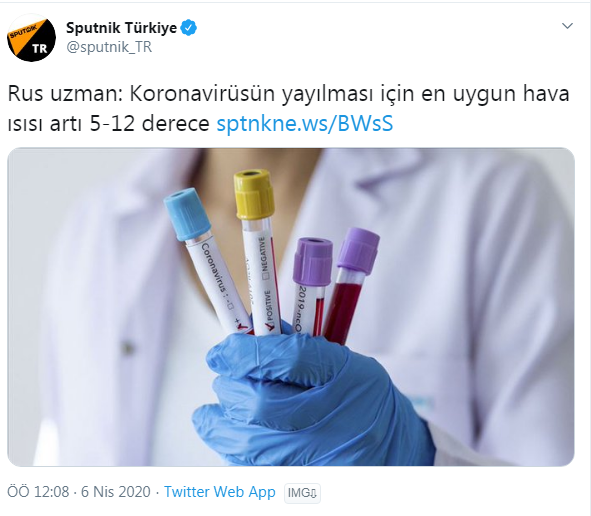591x516 pixels.
Task: Click the '5-12 derece' tweet text
Action: pyautogui.click(x=149, y=124)
